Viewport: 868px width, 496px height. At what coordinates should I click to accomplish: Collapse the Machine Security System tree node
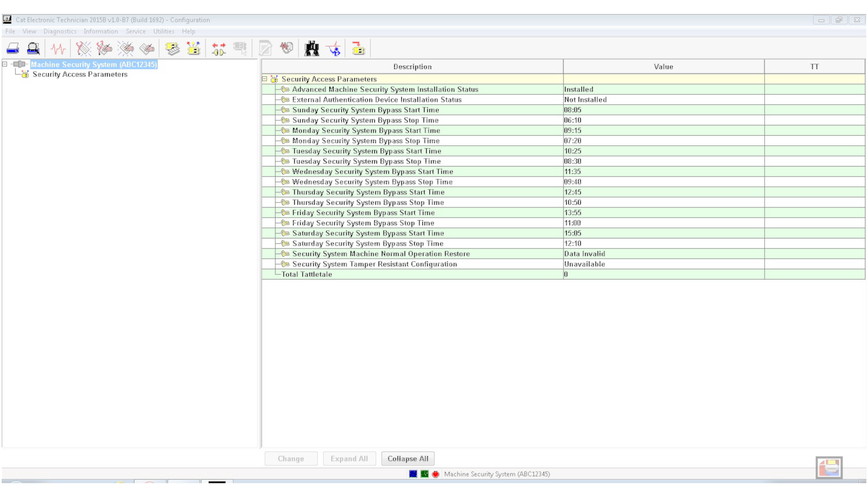pos(5,64)
